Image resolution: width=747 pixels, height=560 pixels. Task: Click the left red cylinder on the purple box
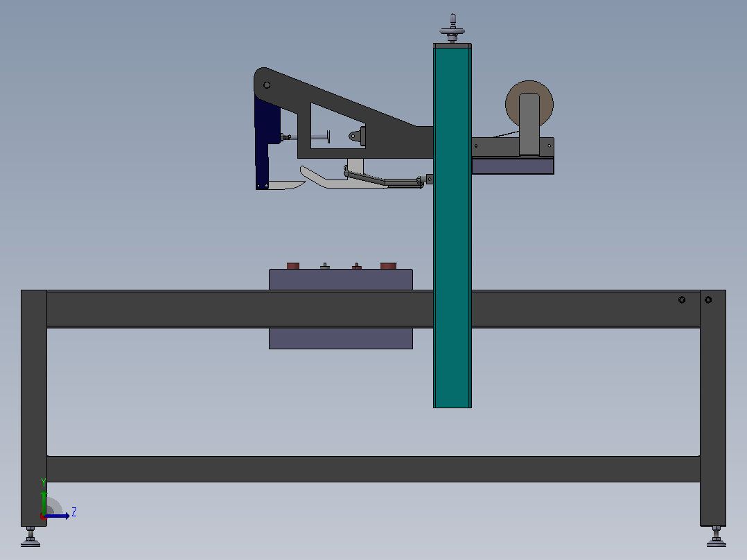(x=293, y=266)
